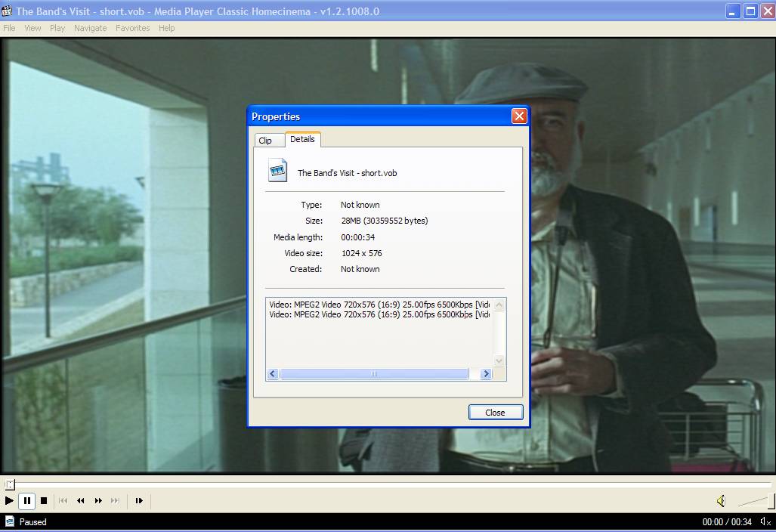Click the status bar icon beside Paused
Viewport: 776px width, 532px height.
9,521
